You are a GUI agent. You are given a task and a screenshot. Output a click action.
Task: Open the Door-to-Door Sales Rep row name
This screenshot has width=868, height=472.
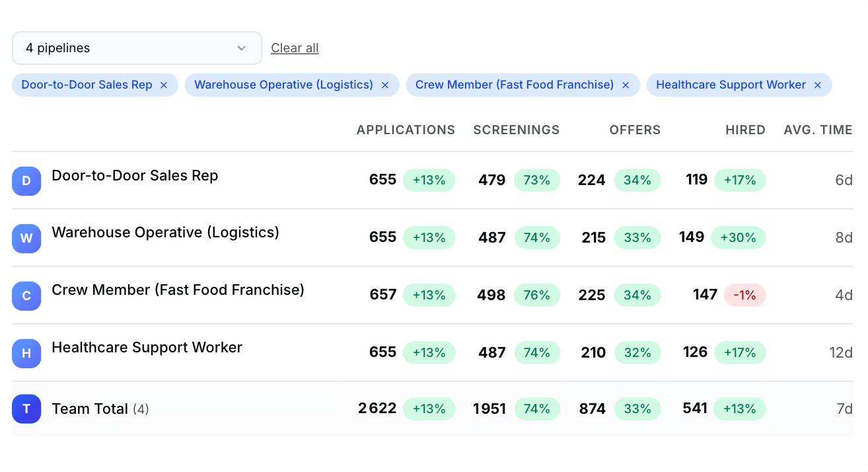pyautogui.click(x=135, y=176)
